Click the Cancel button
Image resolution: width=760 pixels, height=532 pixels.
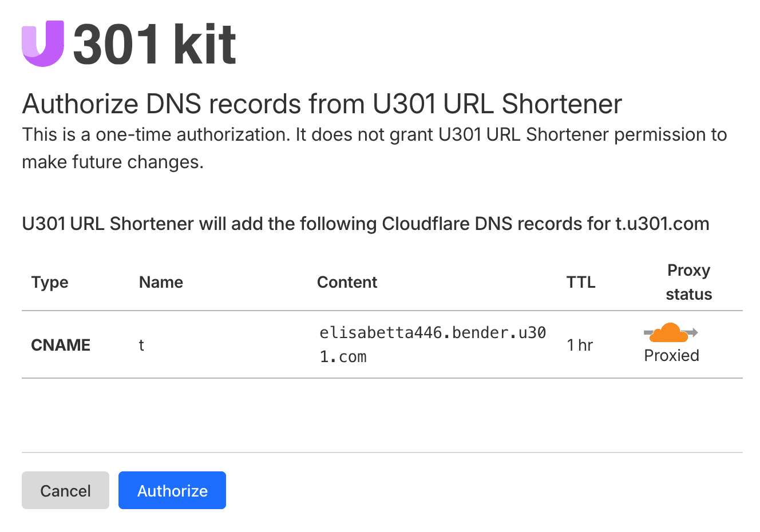65,490
